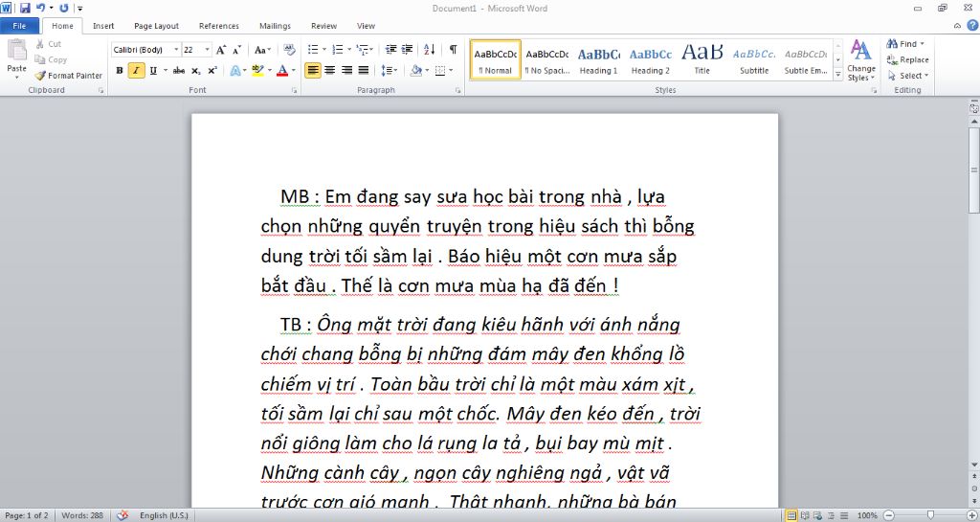Screen dimensions: 980x522
Task: Open the Line Spacing dropdown
Action: (x=390, y=70)
